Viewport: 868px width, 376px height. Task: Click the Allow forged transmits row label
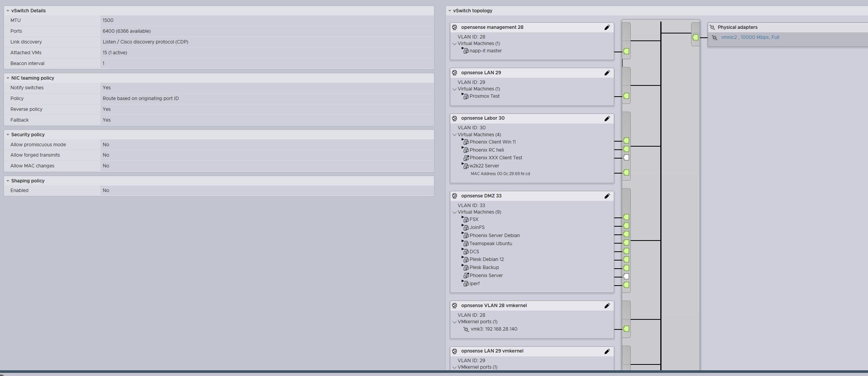coord(35,155)
